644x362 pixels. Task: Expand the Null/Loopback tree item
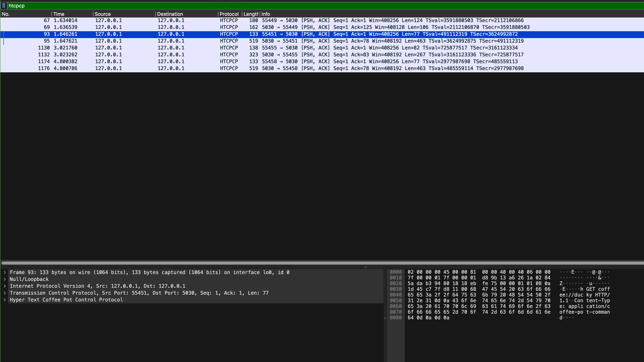tap(5, 279)
